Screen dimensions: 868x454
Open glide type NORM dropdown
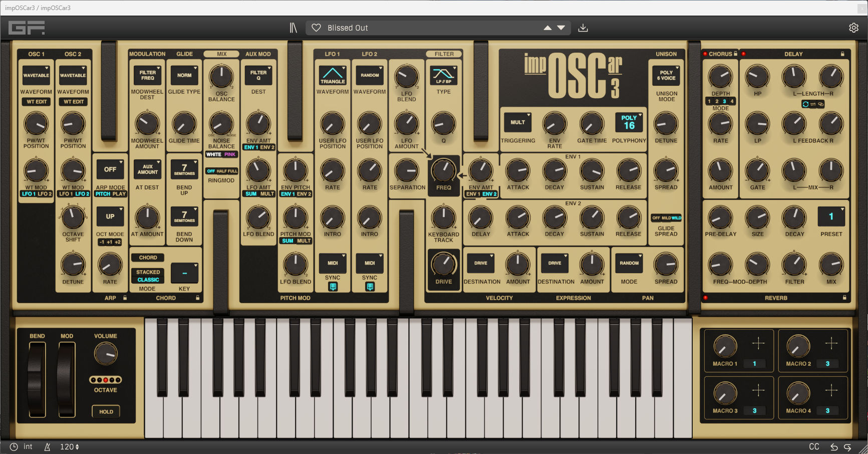[184, 75]
